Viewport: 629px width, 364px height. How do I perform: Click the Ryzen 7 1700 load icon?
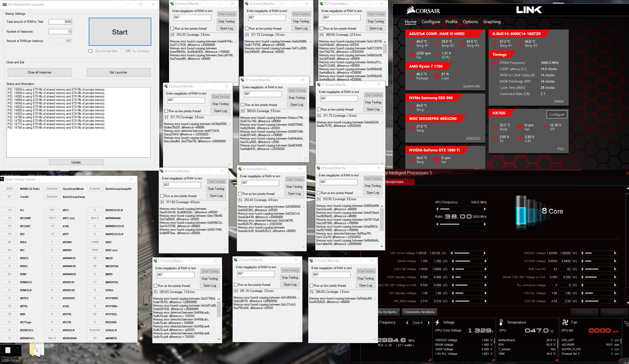[437, 76]
